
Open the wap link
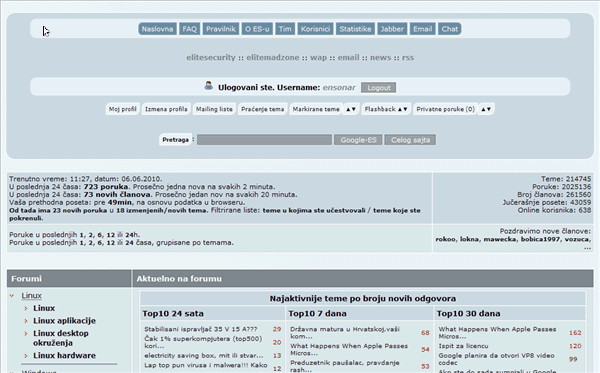[x=318, y=58]
